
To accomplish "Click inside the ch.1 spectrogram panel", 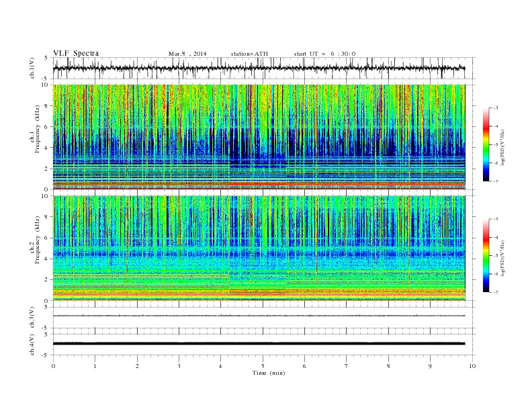I will pyautogui.click(x=259, y=137).
